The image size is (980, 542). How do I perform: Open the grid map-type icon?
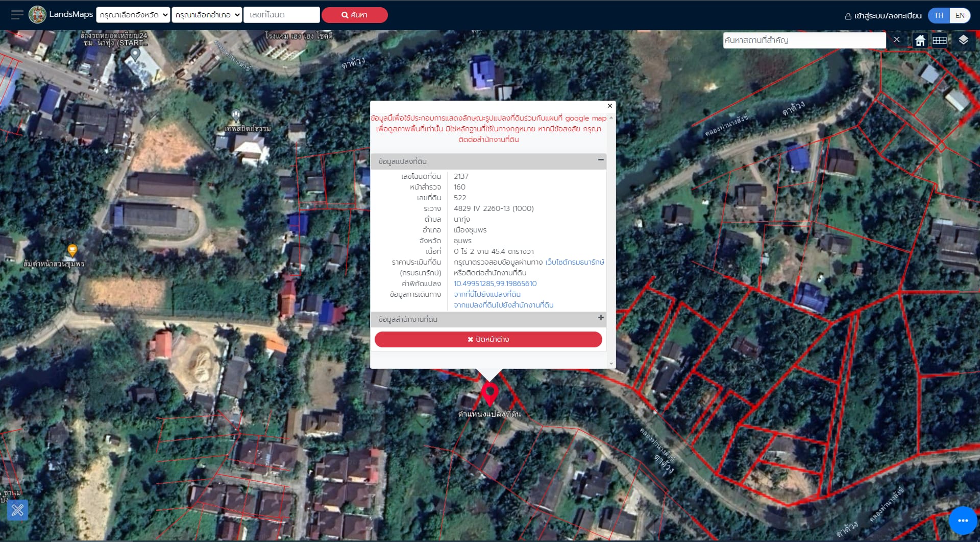tap(940, 40)
